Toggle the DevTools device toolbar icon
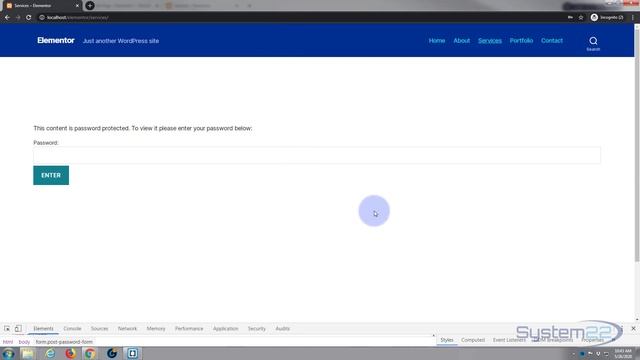640x360 pixels. 18,329
